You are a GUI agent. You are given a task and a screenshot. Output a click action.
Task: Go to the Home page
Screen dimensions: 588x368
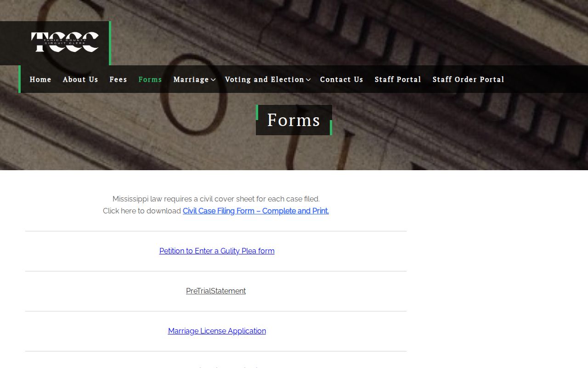pos(40,80)
